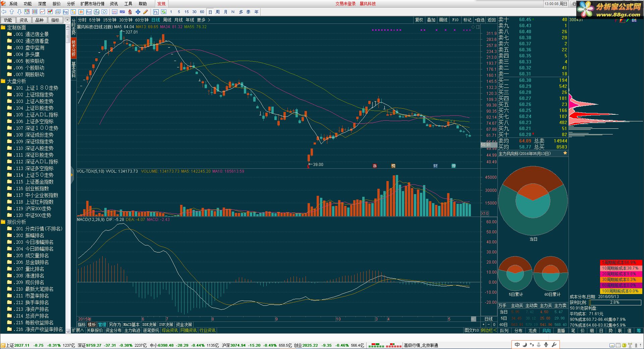Click the yellow 100周期前成本 legend swatch
Screen dimensions: 644x349
coord(621,291)
